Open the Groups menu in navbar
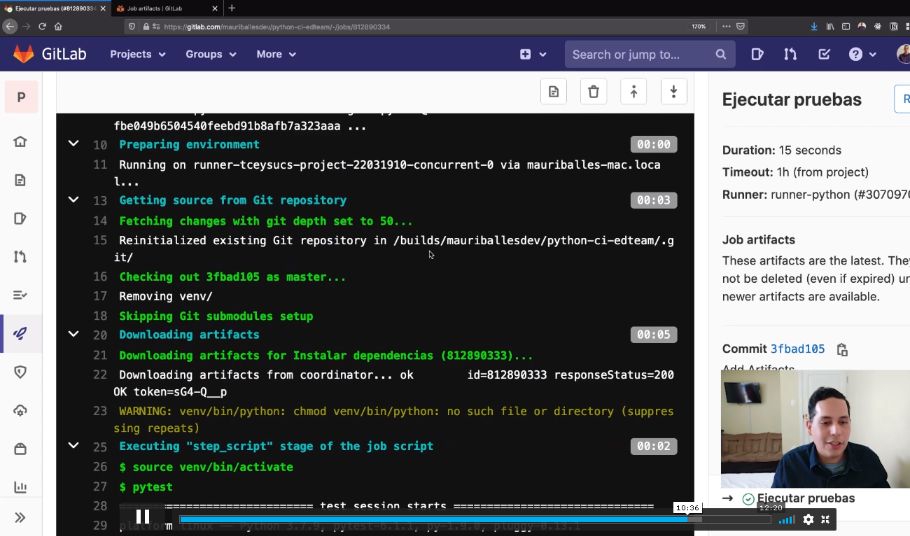Image resolution: width=910 pixels, height=536 pixels. coord(210,54)
